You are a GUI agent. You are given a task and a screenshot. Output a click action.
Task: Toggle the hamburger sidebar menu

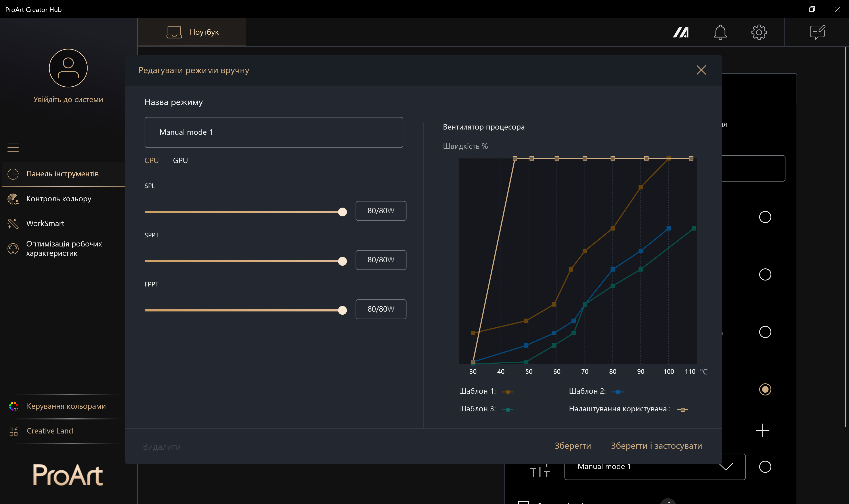[x=13, y=147]
